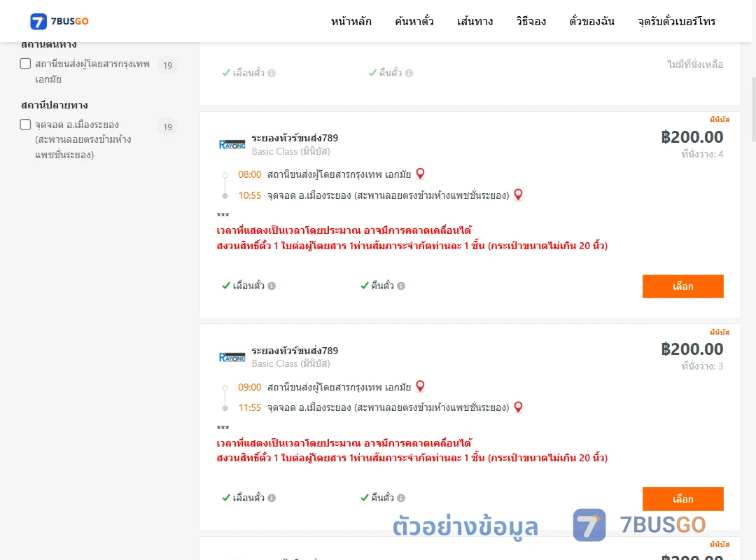Open จุดรับตั๋วเบอร์โทร navigation link
The width and height of the screenshot is (756, 560).
[x=676, y=21]
